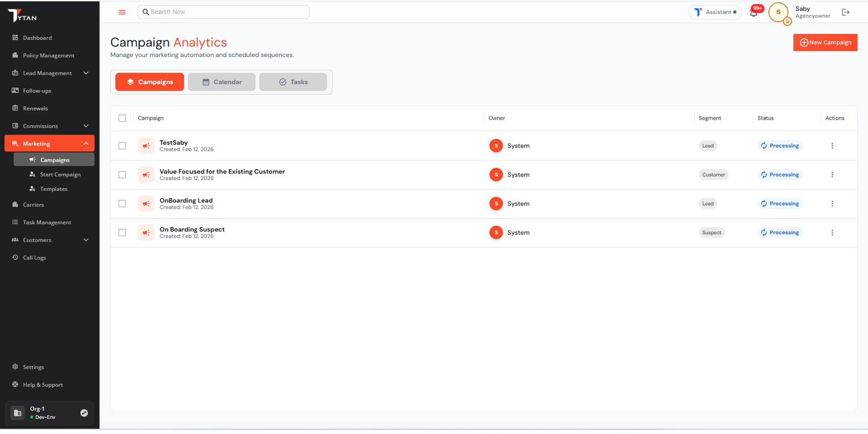Switch to the Tasks tab
Viewport: 868px width, 434px height.
tap(293, 82)
